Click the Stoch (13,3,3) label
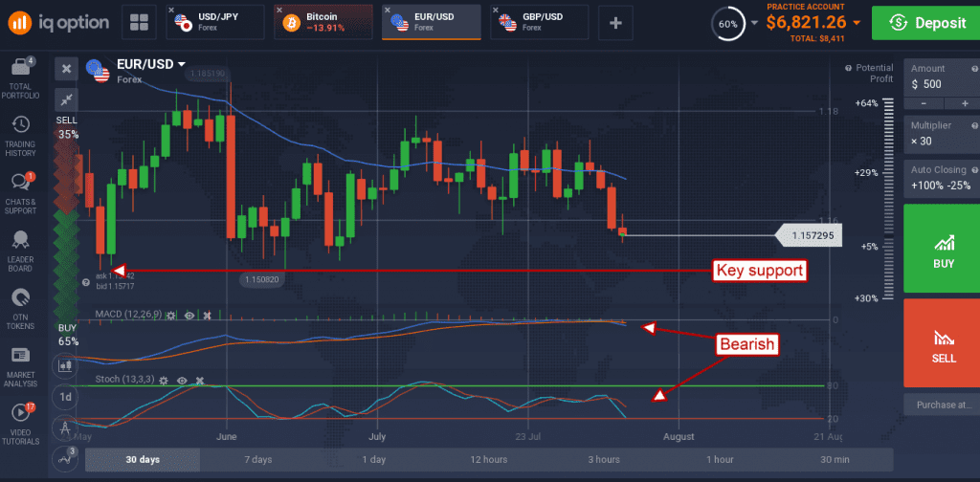980x482 pixels. (x=123, y=379)
